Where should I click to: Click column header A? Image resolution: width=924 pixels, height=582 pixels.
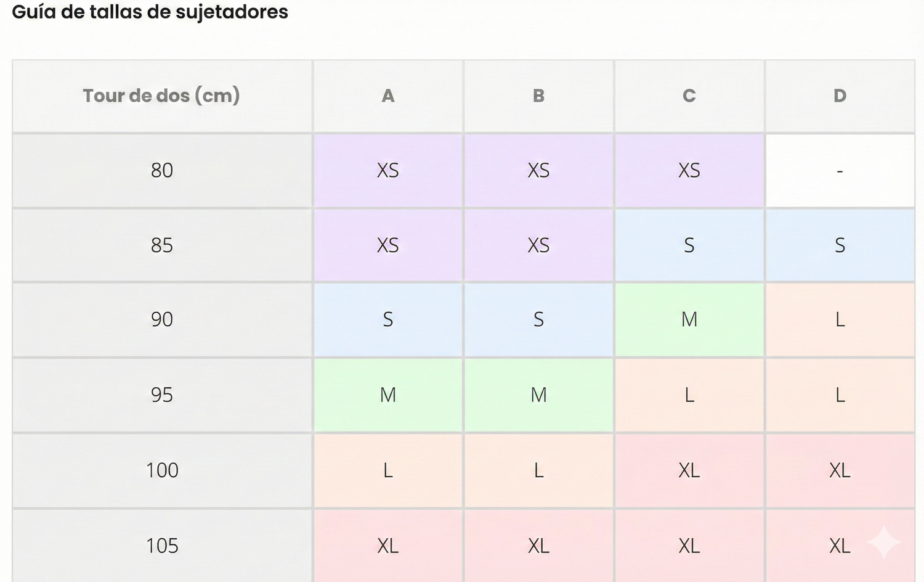pos(388,96)
